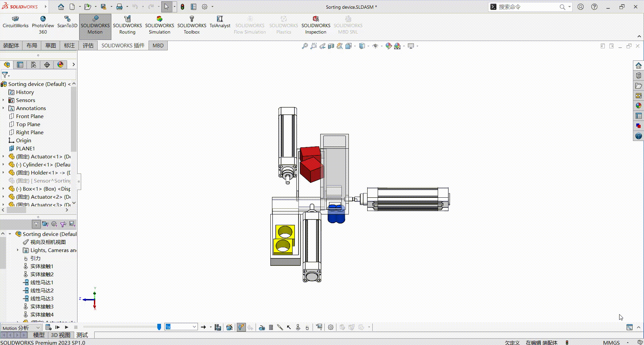
Task: Click Zoom to Fit in the graphics toolbar
Action: coord(305,46)
